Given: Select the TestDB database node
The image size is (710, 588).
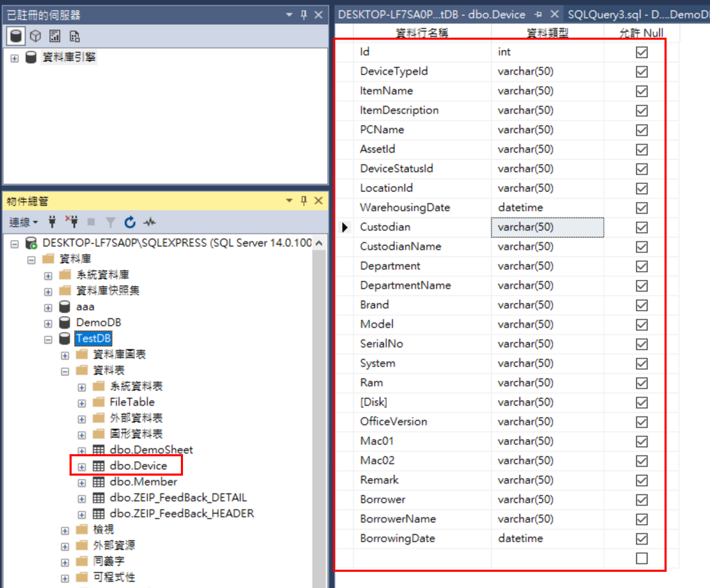Looking at the screenshot, I should 94,338.
